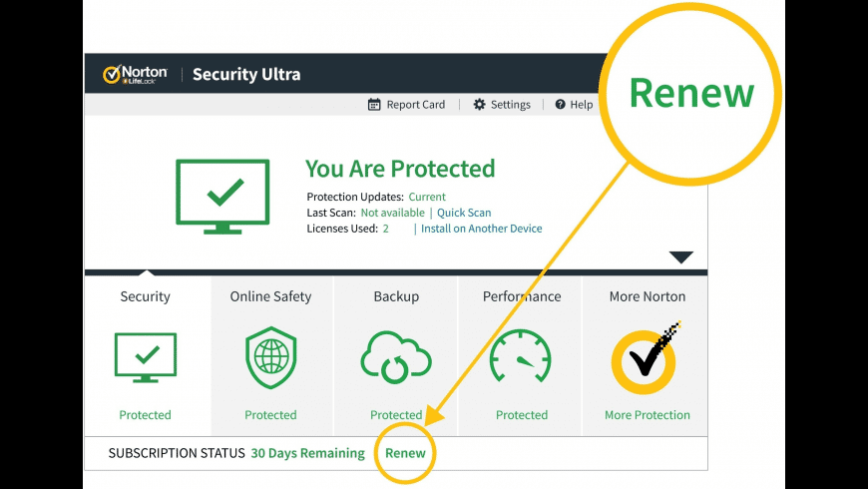The width and height of the screenshot is (868, 489).
Task: Click the Performance gauge icon
Action: point(521,356)
